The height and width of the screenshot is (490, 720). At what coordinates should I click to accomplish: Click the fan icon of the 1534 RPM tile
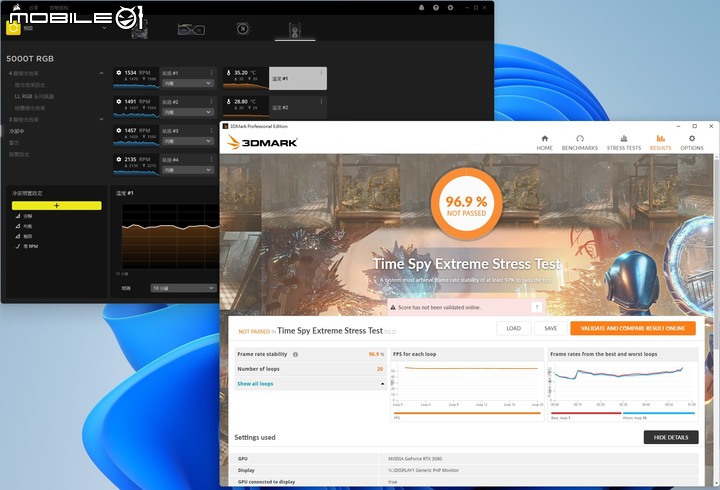click(x=119, y=73)
